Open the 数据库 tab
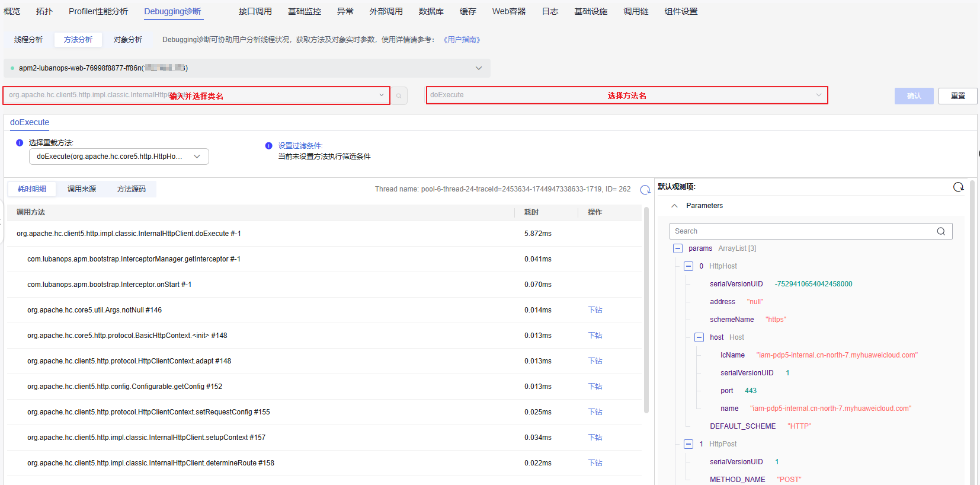This screenshot has height=485, width=980. pos(431,11)
